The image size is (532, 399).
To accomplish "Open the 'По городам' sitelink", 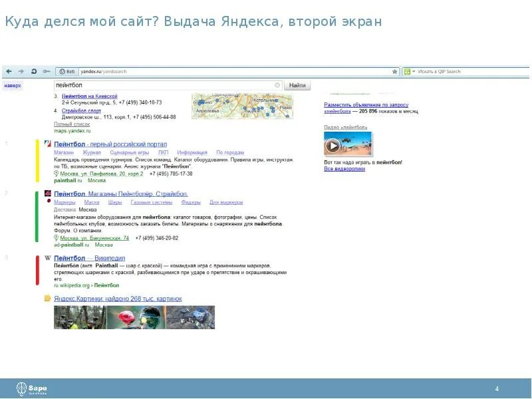I will (x=230, y=153).
